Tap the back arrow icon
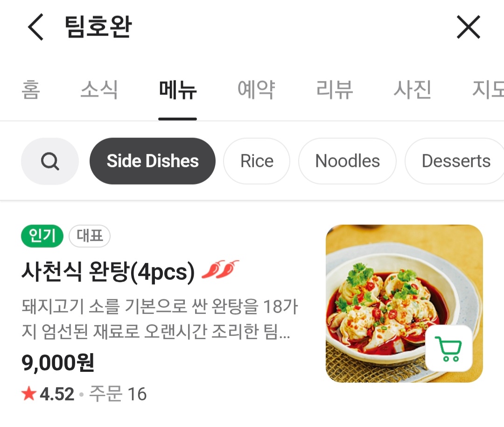The image size is (504, 427). 35,27
